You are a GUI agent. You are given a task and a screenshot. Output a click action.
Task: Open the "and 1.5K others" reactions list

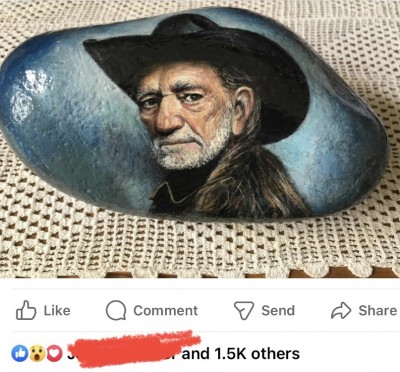[240, 354]
